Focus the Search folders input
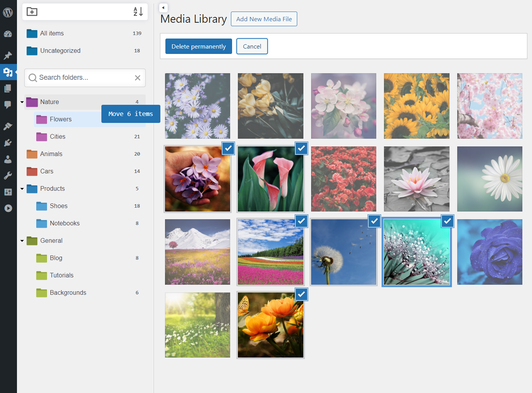 pyautogui.click(x=85, y=78)
